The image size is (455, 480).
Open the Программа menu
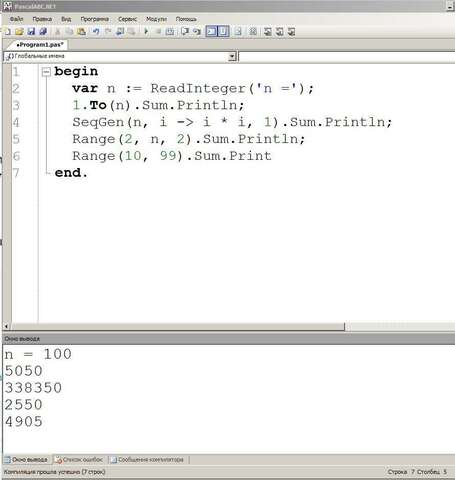[x=95, y=19]
